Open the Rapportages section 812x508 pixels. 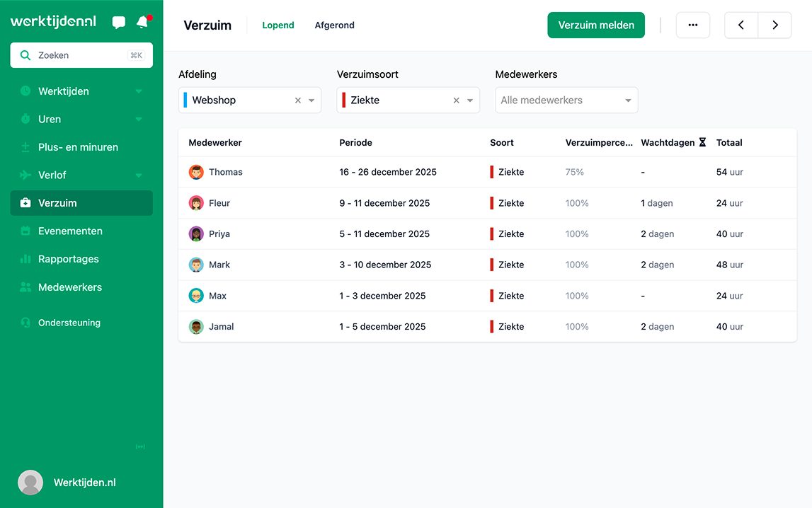[x=68, y=259]
